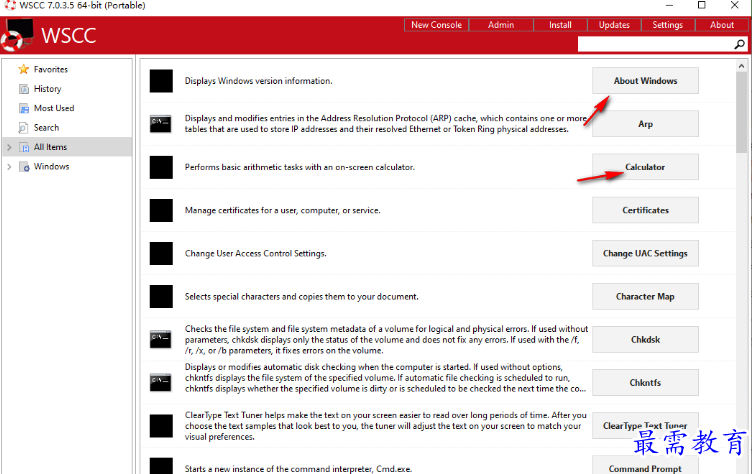Click the About Windows row icon
Image resolution: width=755 pixels, height=474 pixels.
coord(161,81)
